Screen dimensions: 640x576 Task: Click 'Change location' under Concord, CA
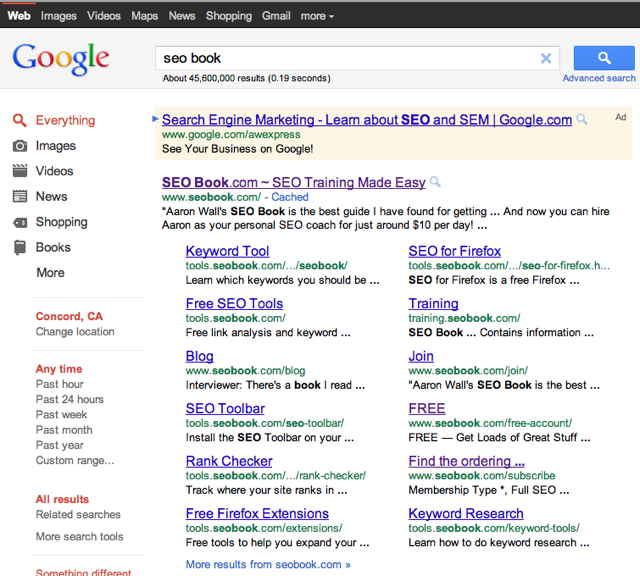coord(75,331)
